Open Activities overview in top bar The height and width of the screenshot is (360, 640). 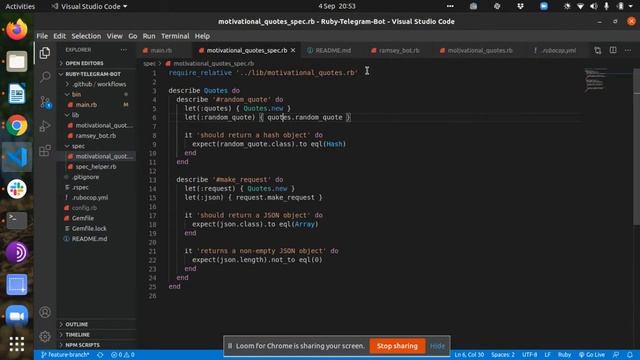point(20,6)
